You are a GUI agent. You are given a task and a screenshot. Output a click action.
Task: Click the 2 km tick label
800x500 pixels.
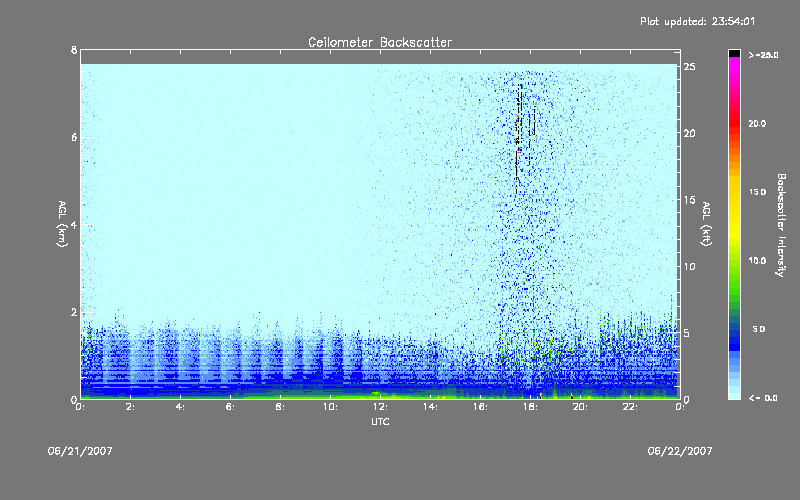point(74,312)
